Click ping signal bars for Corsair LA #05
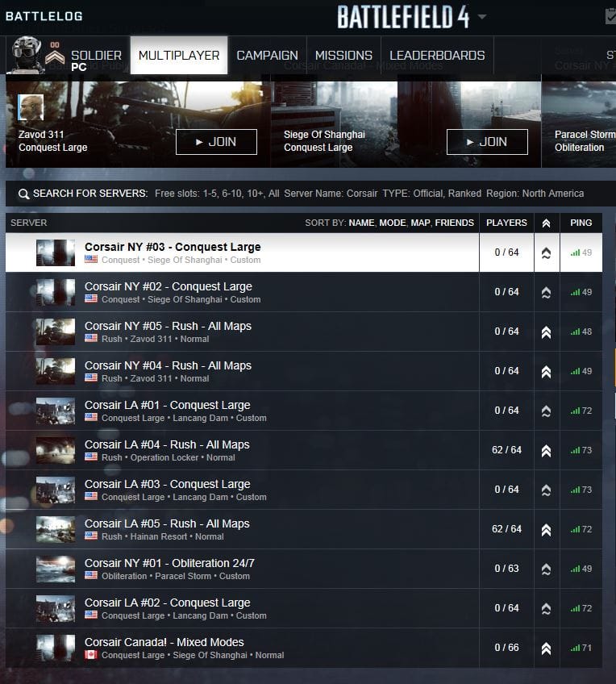 [x=576, y=529]
